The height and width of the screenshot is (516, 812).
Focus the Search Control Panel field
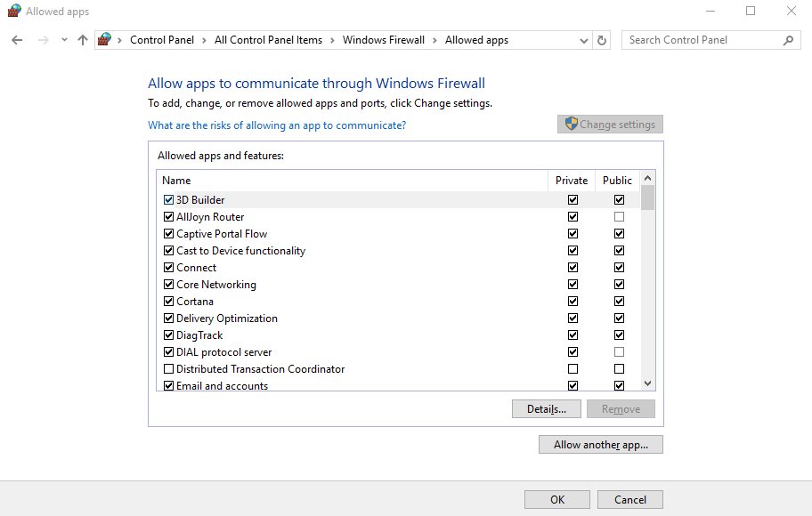click(711, 40)
